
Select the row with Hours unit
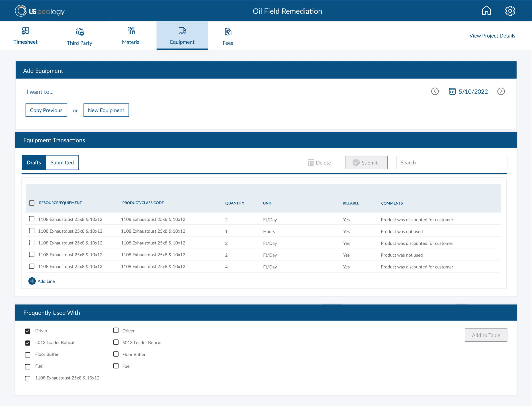coord(32,231)
